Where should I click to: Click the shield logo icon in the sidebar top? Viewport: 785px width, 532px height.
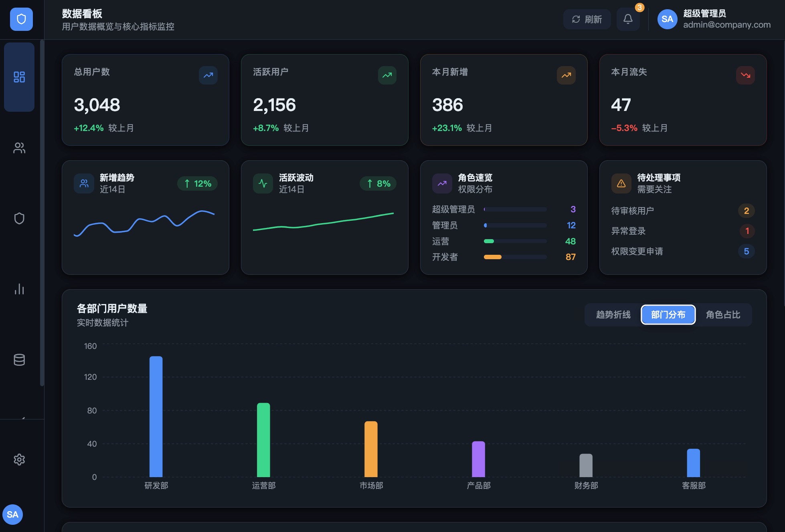[21, 19]
